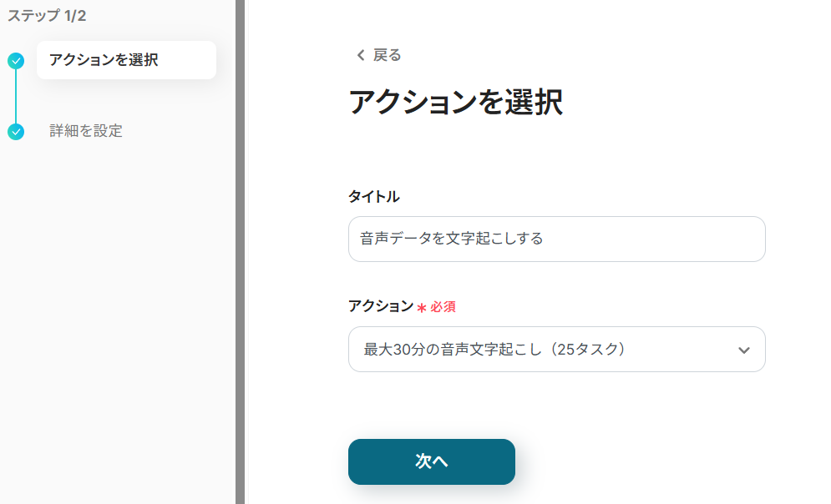Switch to the 詳細を設定 step
Image resolution: width=831 pixels, height=504 pixels.
pos(86,131)
